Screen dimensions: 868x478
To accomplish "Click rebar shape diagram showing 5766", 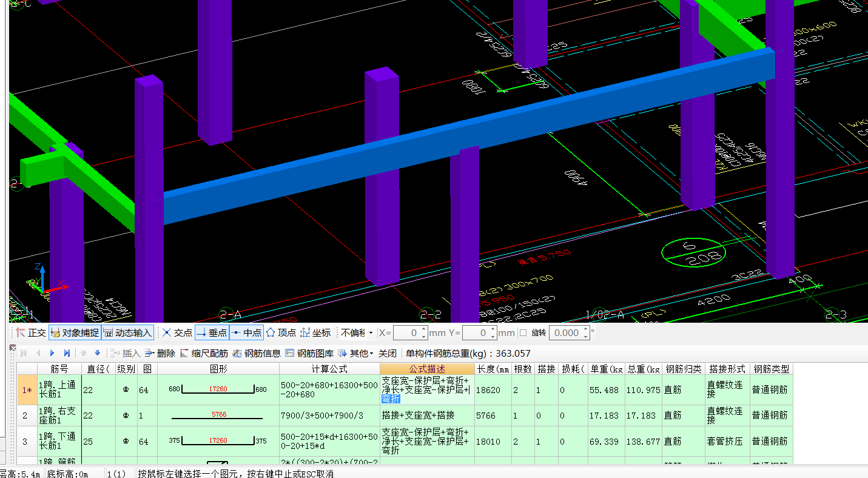I will coord(218,416).
